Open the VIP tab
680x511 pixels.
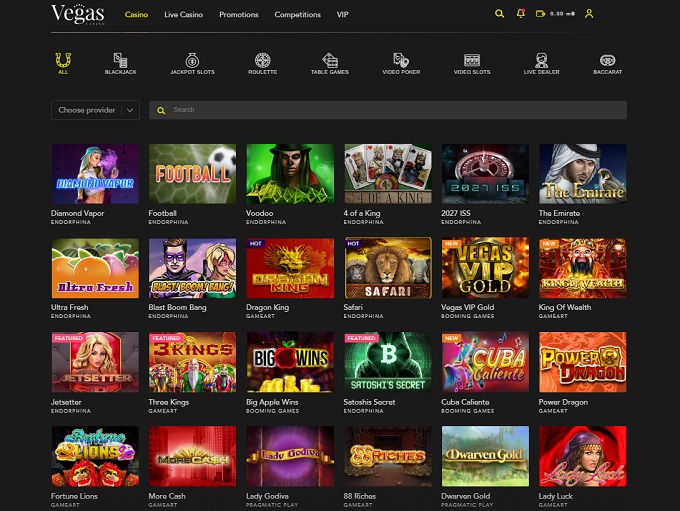(343, 15)
